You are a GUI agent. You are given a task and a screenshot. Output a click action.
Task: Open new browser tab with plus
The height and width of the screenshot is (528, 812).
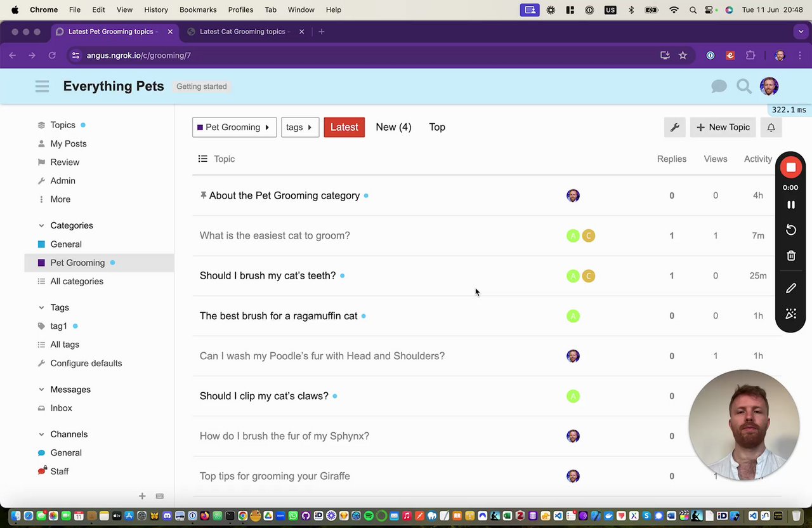tap(322, 32)
